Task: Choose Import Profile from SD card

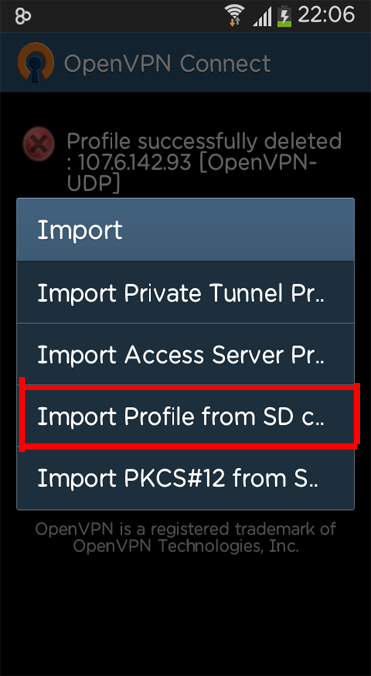Action: (185, 416)
